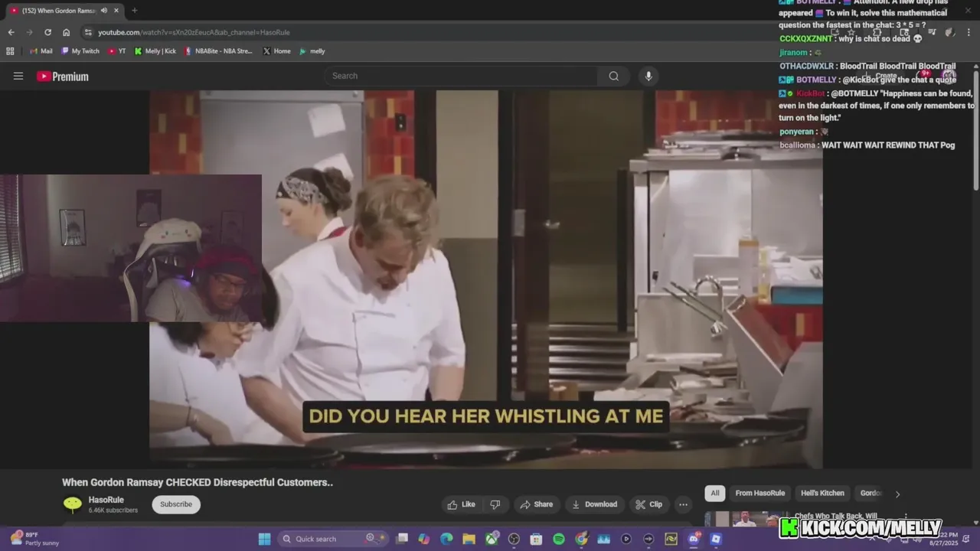Open the YT bookmark
The width and height of the screenshot is (980, 551).
117,51
